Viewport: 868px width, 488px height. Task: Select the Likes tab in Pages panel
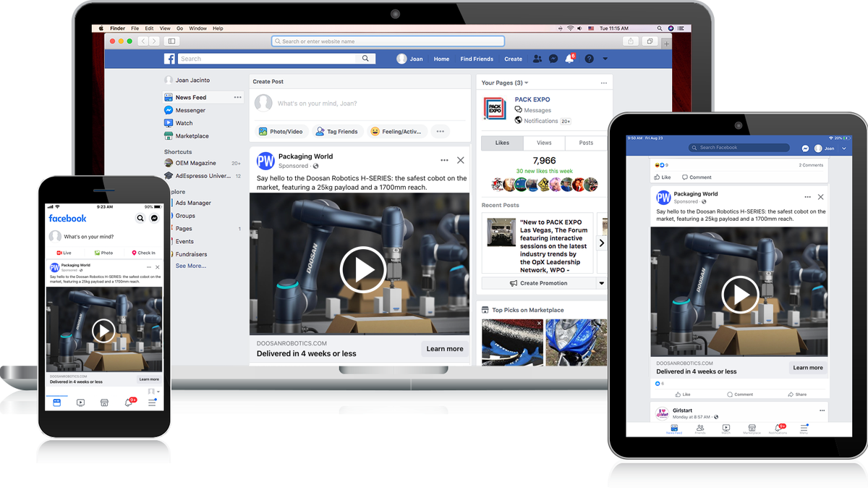502,143
